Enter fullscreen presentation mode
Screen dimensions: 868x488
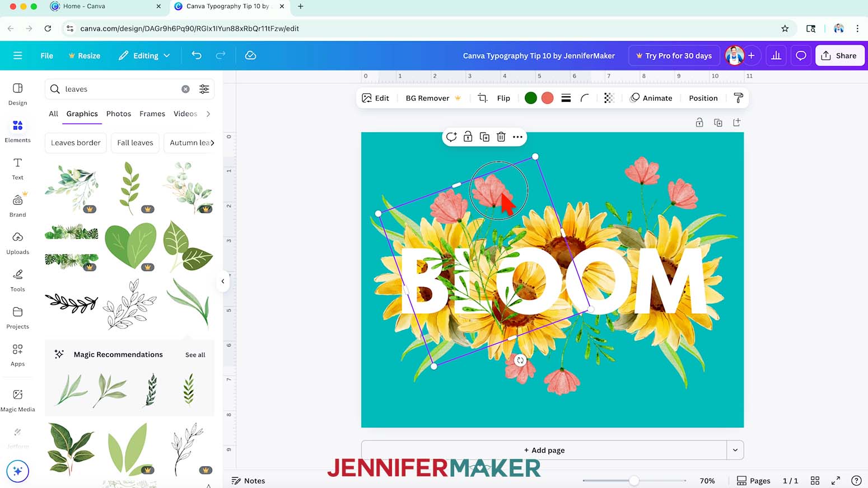(x=836, y=481)
